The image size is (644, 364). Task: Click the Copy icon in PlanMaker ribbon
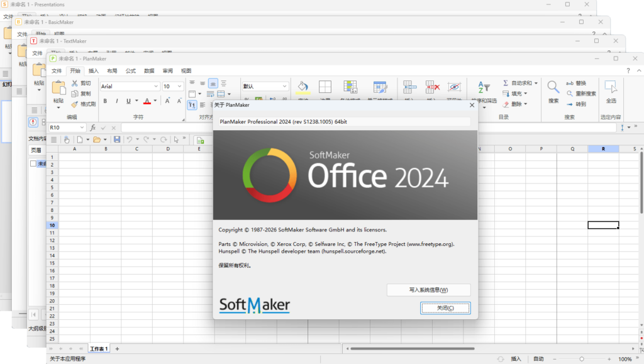click(x=75, y=94)
